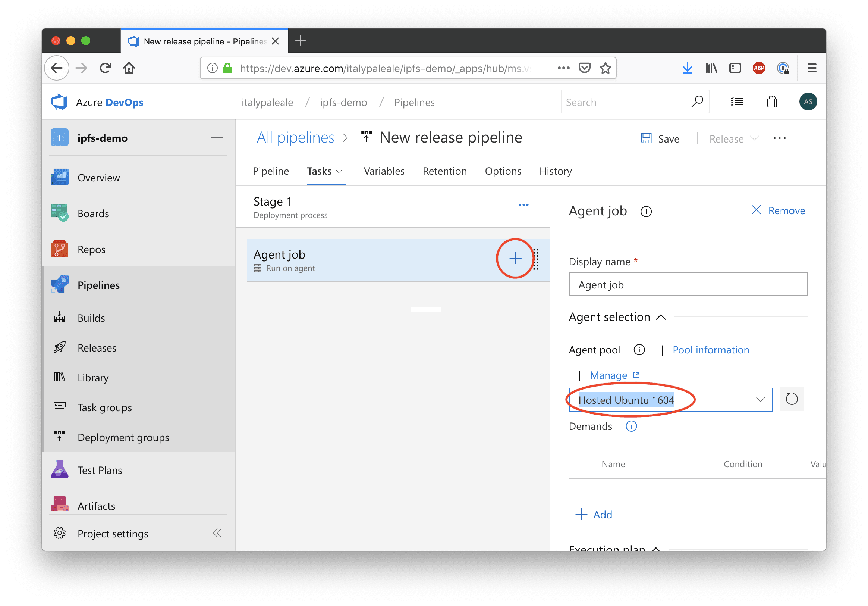Toggle the Firefox sidebar icon
Screen dimensions: 868x606
click(735, 68)
